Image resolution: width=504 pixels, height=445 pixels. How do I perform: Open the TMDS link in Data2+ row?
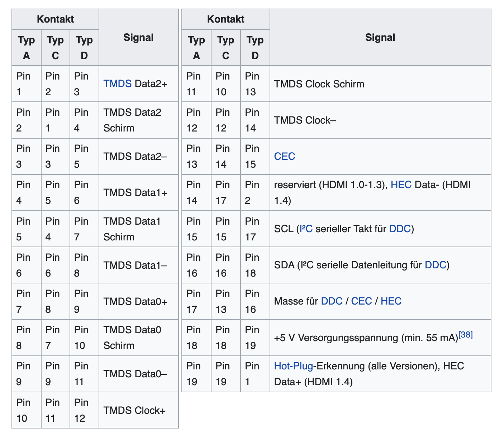[x=117, y=84]
